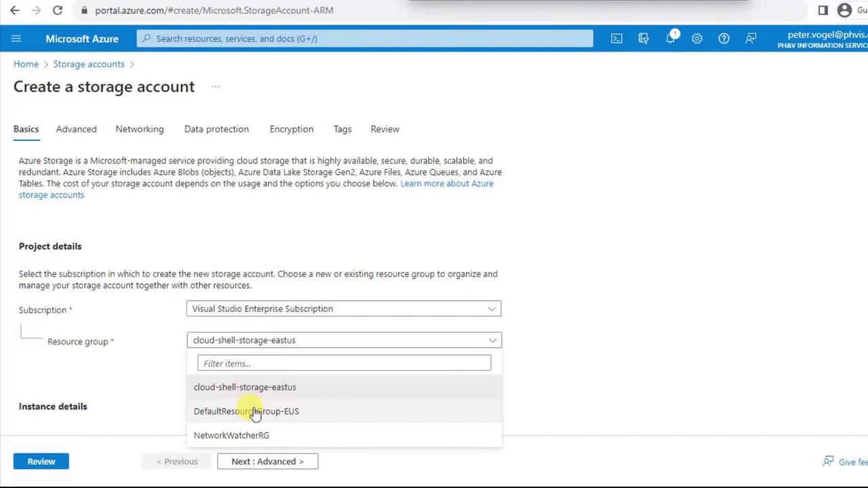Click the Create a storage account title
The width and height of the screenshot is (868, 488).
click(x=104, y=87)
